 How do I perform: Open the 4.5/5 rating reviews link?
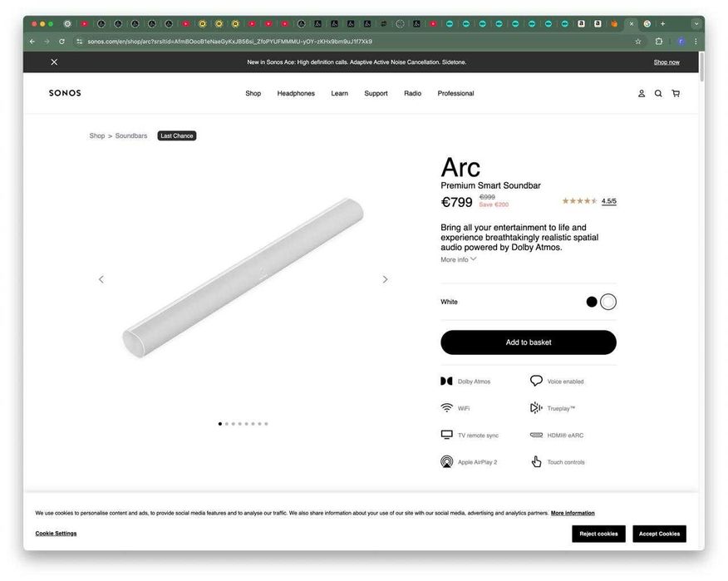608,201
